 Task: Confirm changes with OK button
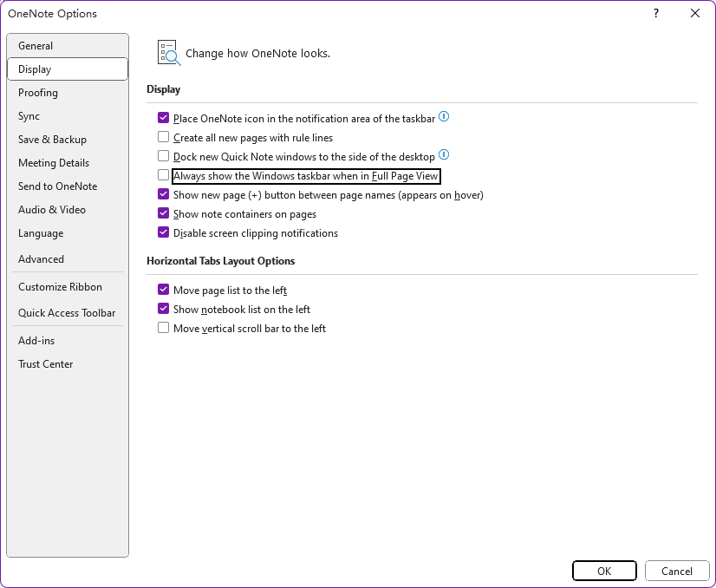point(604,571)
